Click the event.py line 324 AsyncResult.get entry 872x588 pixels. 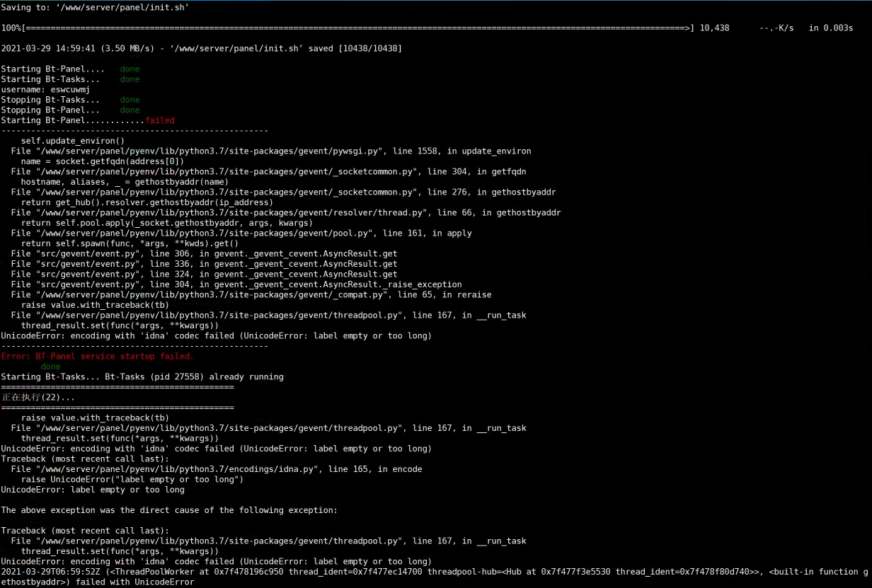point(205,275)
